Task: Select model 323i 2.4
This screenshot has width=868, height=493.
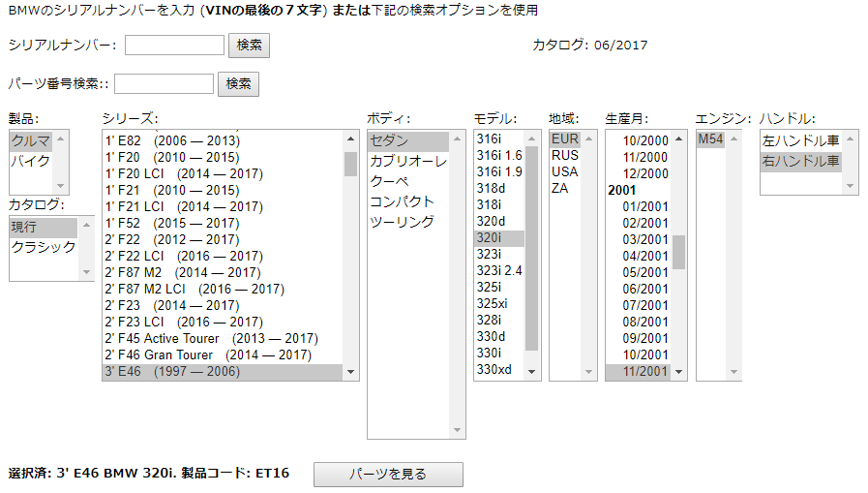Action: pyautogui.click(x=499, y=271)
